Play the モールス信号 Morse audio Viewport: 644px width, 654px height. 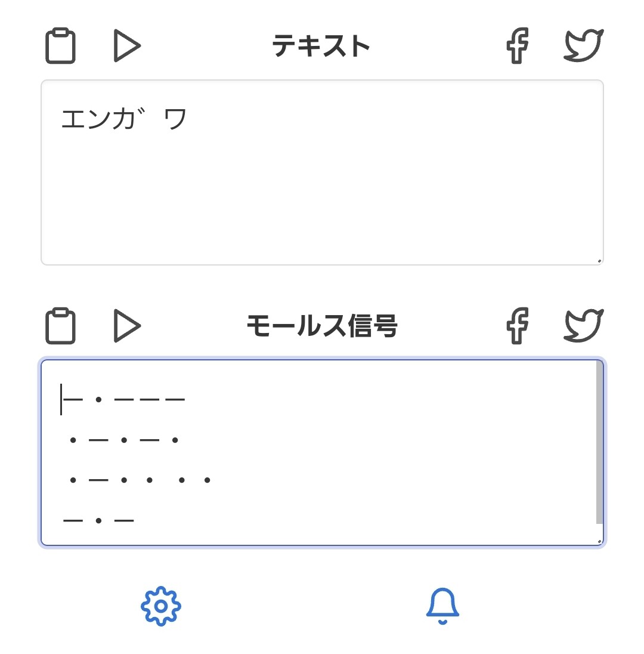pos(126,326)
